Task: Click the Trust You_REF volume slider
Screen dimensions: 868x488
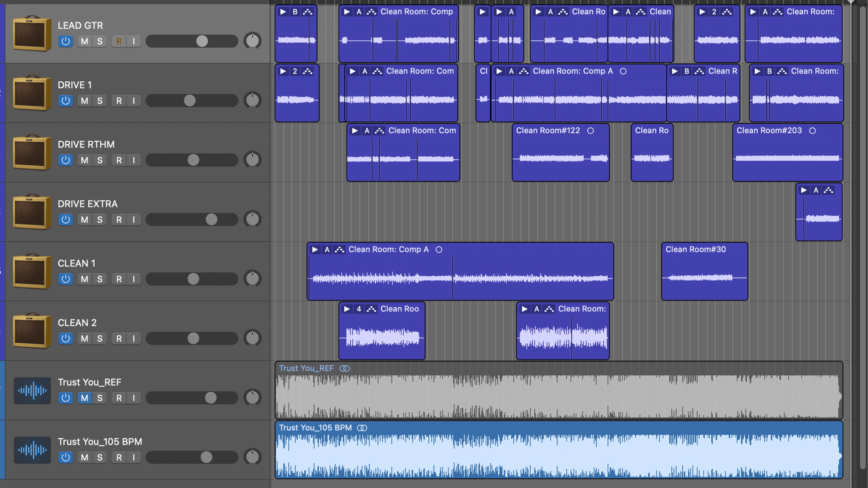Action: (192, 398)
